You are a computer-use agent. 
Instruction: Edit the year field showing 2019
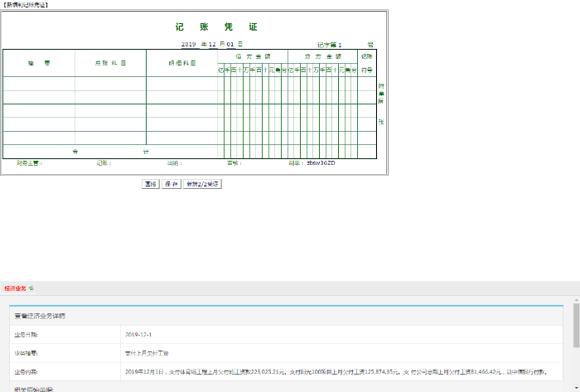click(x=188, y=44)
